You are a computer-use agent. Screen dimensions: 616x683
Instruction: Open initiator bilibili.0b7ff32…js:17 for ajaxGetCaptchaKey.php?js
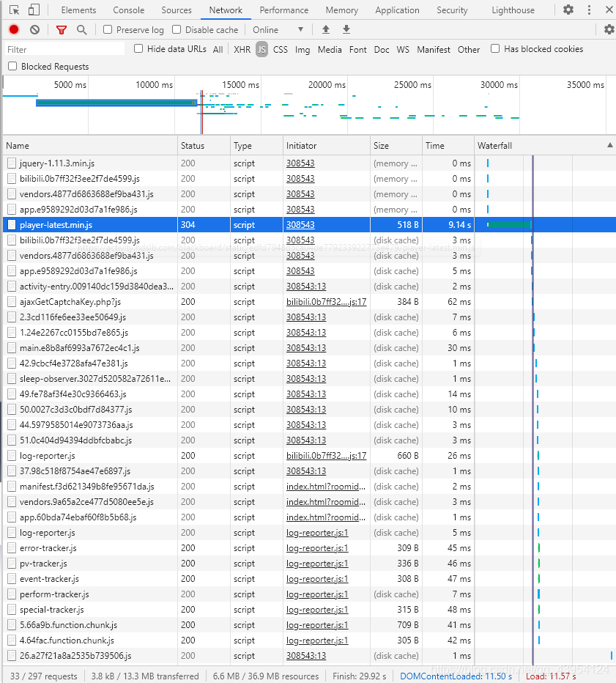[x=326, y=302]
